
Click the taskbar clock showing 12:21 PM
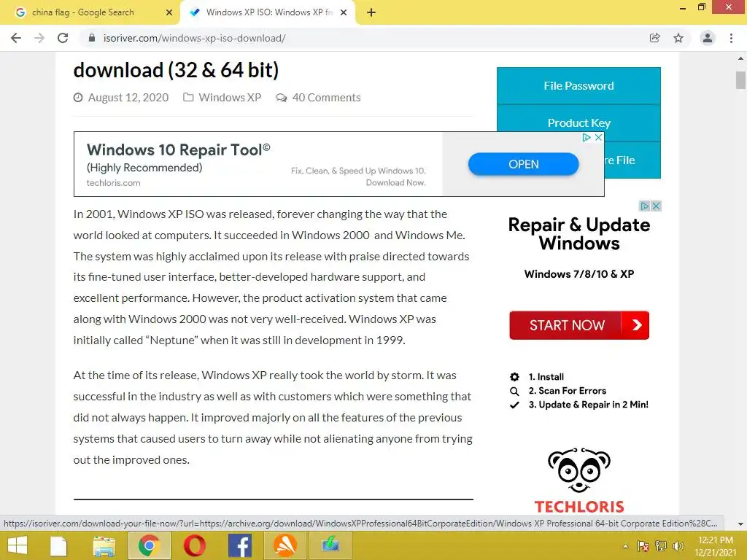[x=716, y=546]
